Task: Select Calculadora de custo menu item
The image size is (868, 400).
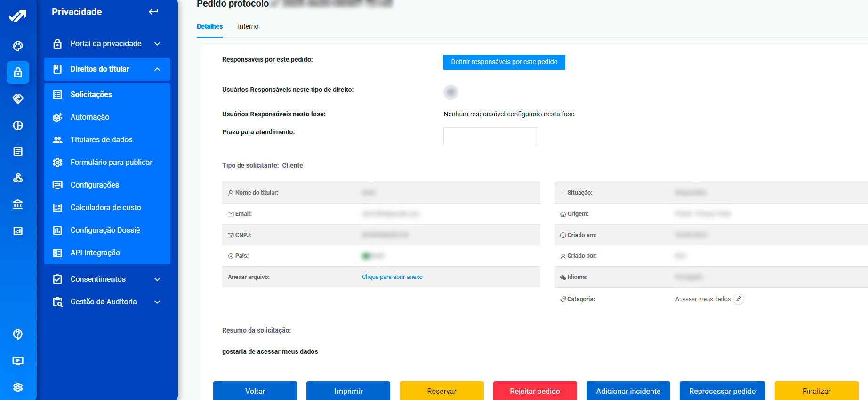Action: pos(105,208)
